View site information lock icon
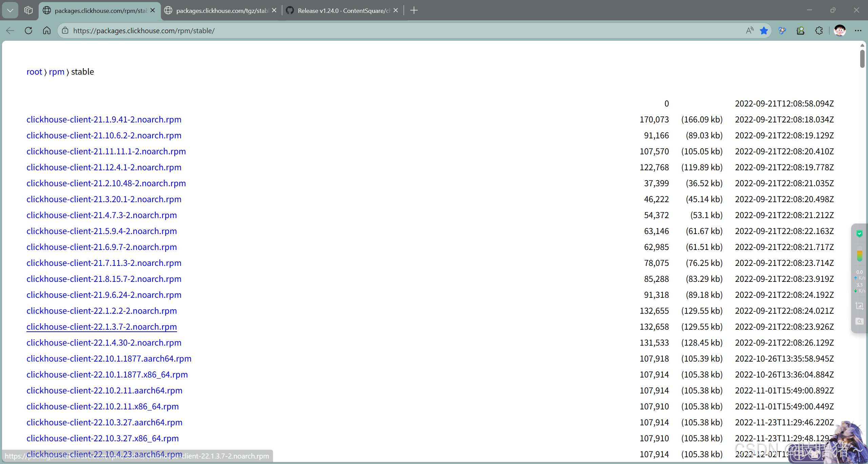This screenshot has width=868, height=464. (x=65, y=31)
